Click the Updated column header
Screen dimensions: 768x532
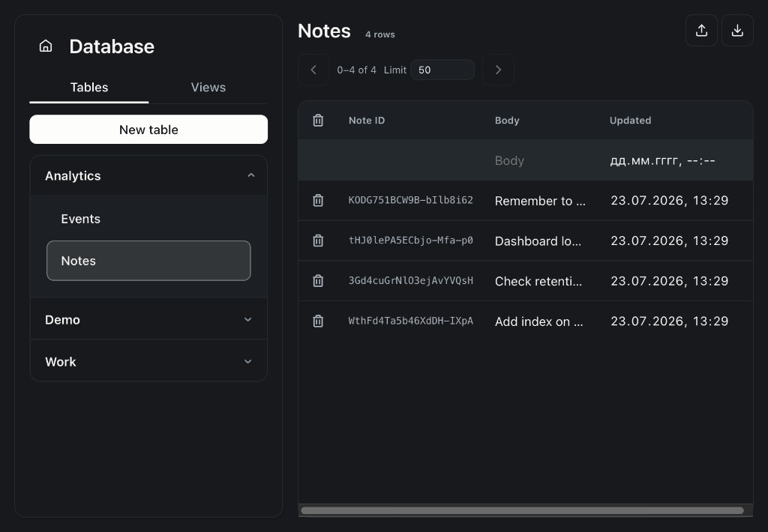coord(630,121)
